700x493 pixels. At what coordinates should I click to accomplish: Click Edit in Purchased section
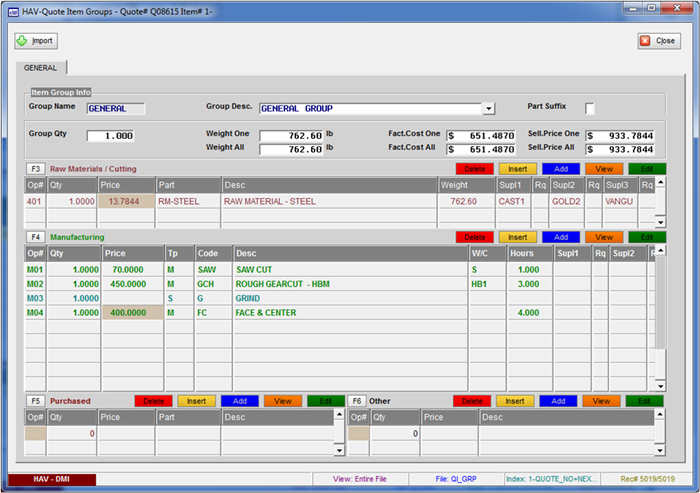[x=326, y=401]
